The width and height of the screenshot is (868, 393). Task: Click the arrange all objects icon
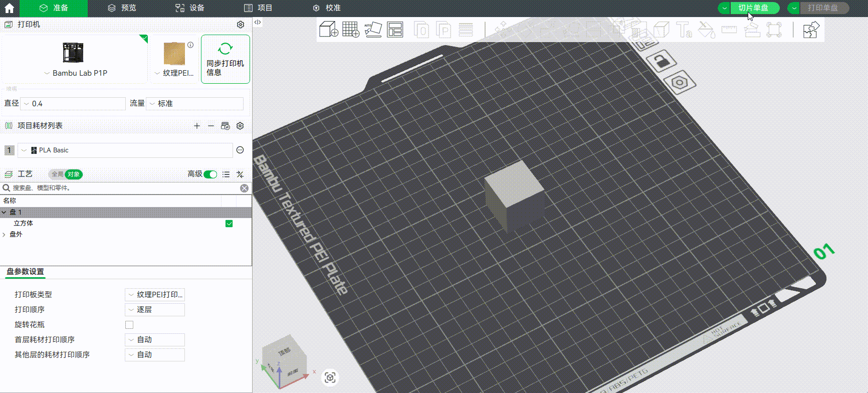pyautogui.click(x=395, y=30)
